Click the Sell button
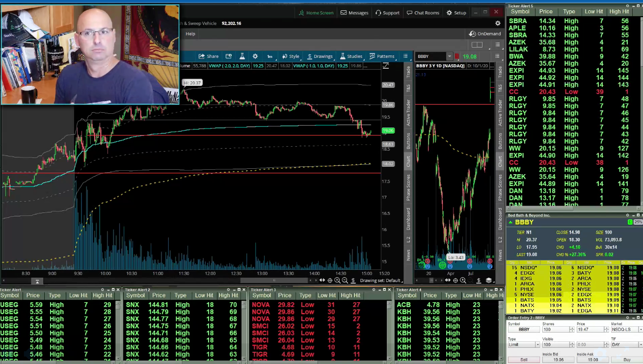This screenshot has height=364, width=643. click(x=524, y=360)
